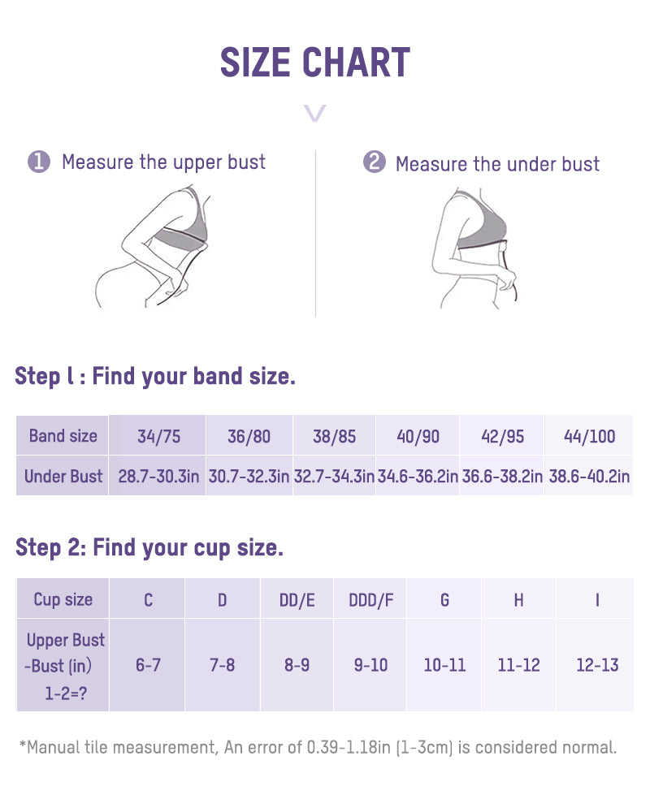Select the 44/100 band size cell
Screen dimensions: 650x812
pos(590,436)
